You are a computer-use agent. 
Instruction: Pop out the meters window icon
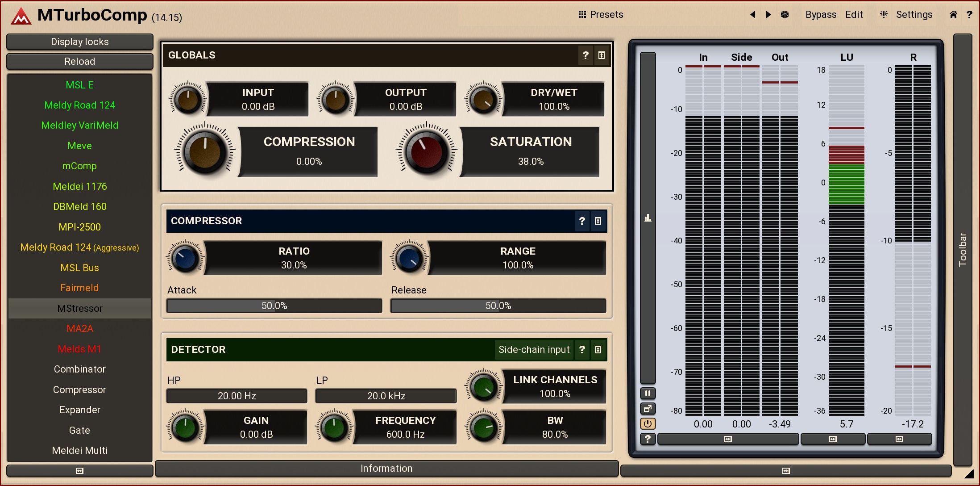tap(648, 408)
